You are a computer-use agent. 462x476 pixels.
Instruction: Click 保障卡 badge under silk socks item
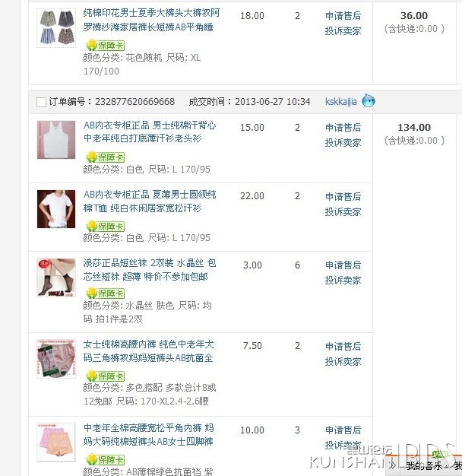[106, 294]
